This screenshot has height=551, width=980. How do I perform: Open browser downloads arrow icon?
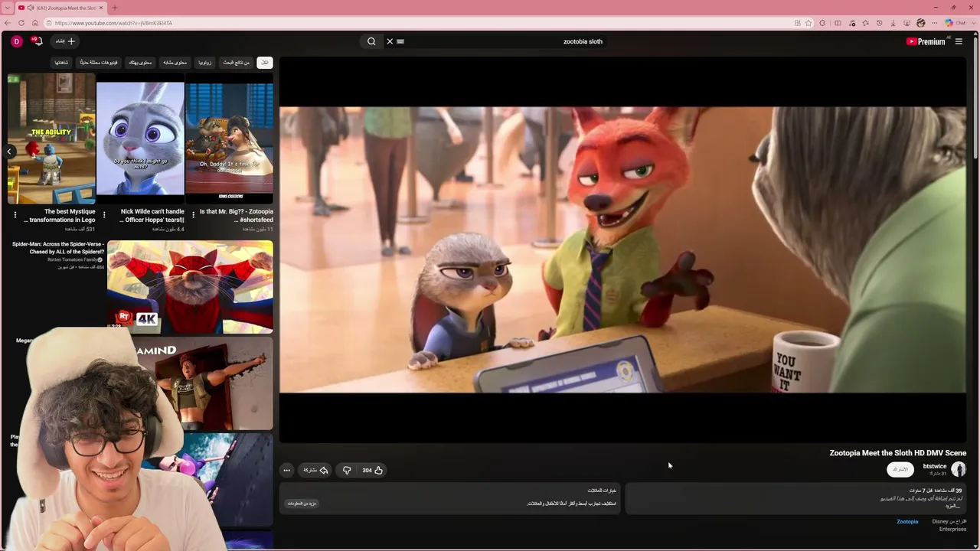pos(893,23)
